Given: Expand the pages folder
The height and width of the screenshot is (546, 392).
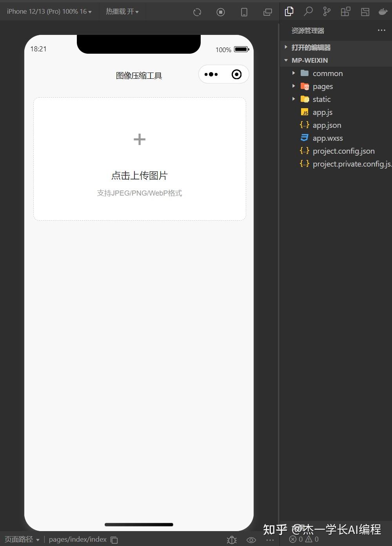Looking at the screenshot, I should click(336, 86).
